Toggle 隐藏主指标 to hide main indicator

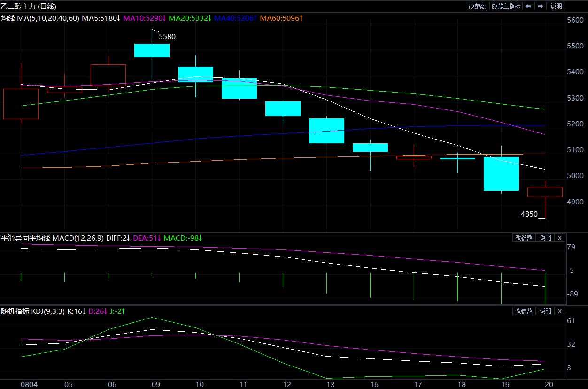(506, 6)
